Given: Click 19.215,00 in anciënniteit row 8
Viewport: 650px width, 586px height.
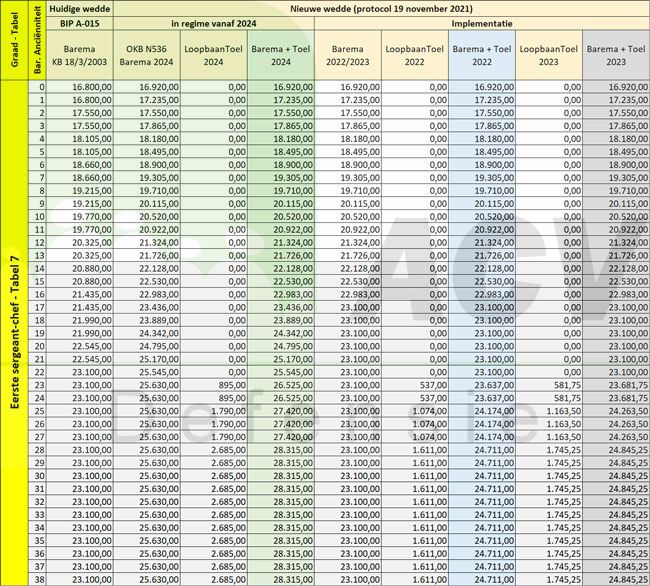Looking at the screenshot, I should 80,191.
